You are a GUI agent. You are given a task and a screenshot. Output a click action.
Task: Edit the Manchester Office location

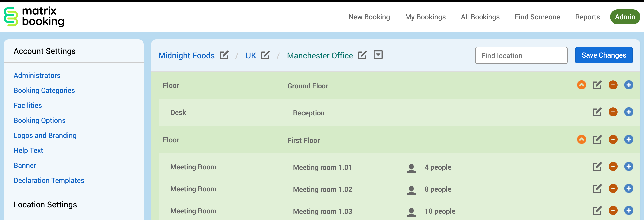pos(362,55)
